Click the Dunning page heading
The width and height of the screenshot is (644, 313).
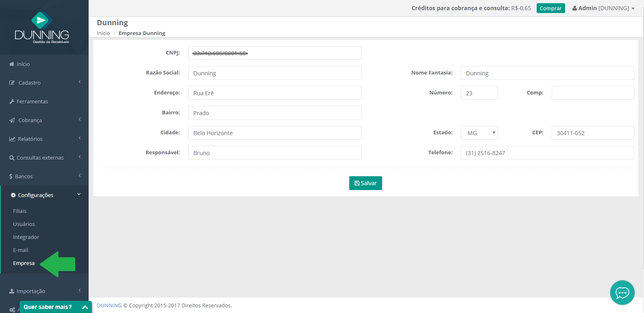click(112, 23)
